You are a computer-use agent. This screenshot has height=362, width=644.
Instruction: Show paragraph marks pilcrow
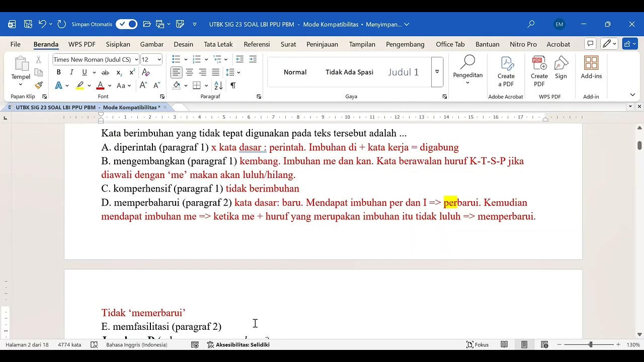coord(233,85)
